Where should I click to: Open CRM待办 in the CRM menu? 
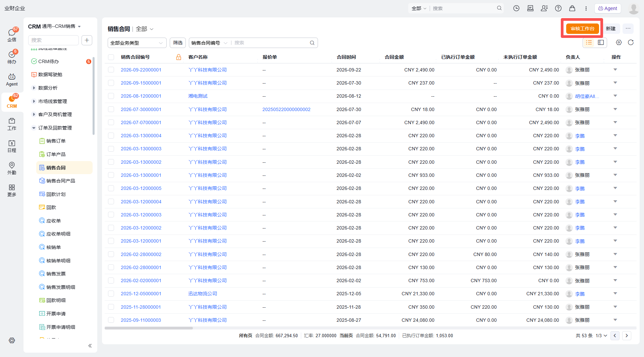[48, 61]
